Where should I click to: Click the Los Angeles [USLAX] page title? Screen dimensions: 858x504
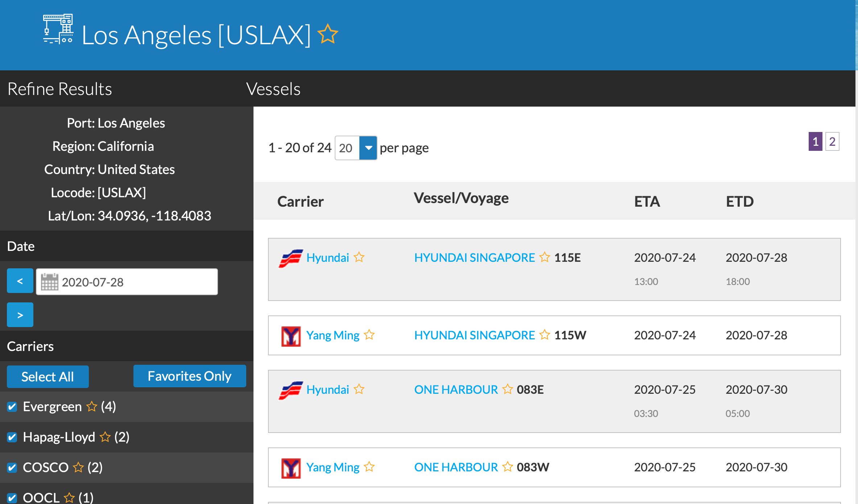(x=196, y=35)
